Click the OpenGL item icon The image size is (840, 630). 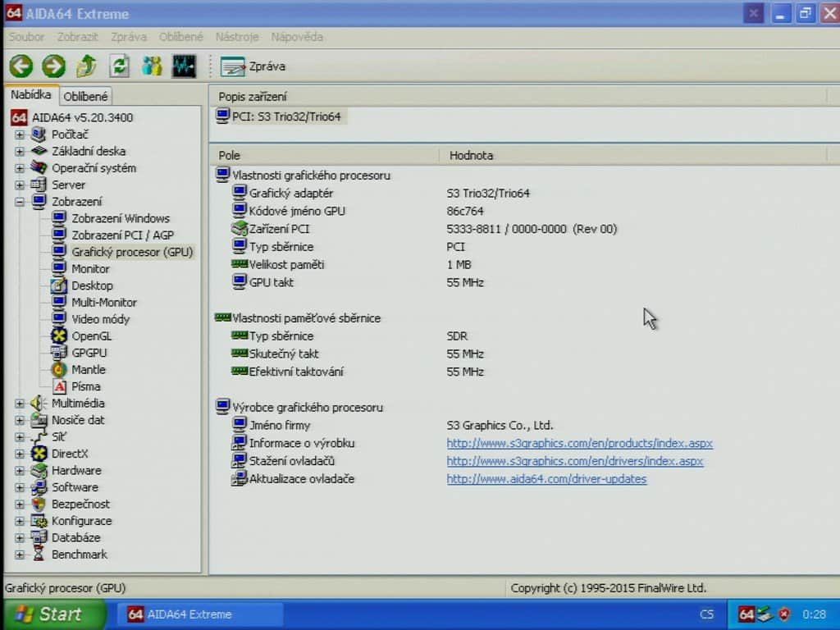(x=59, y=336)
